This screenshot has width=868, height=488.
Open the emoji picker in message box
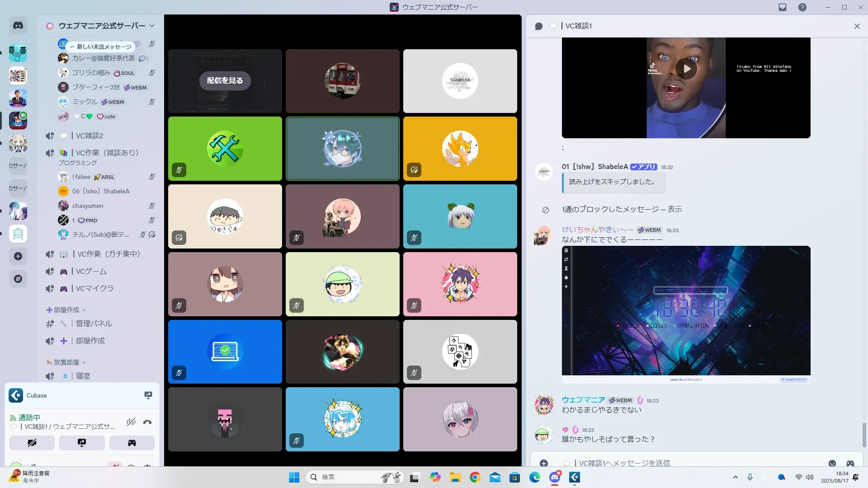pos(832,463)
